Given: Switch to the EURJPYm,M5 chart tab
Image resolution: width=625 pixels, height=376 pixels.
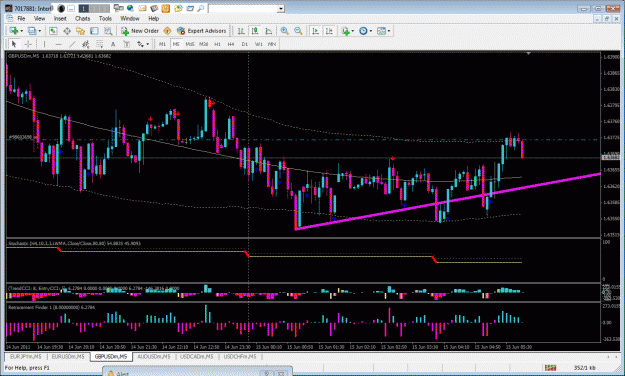Looking at the screenshot, I should point(26,356).
